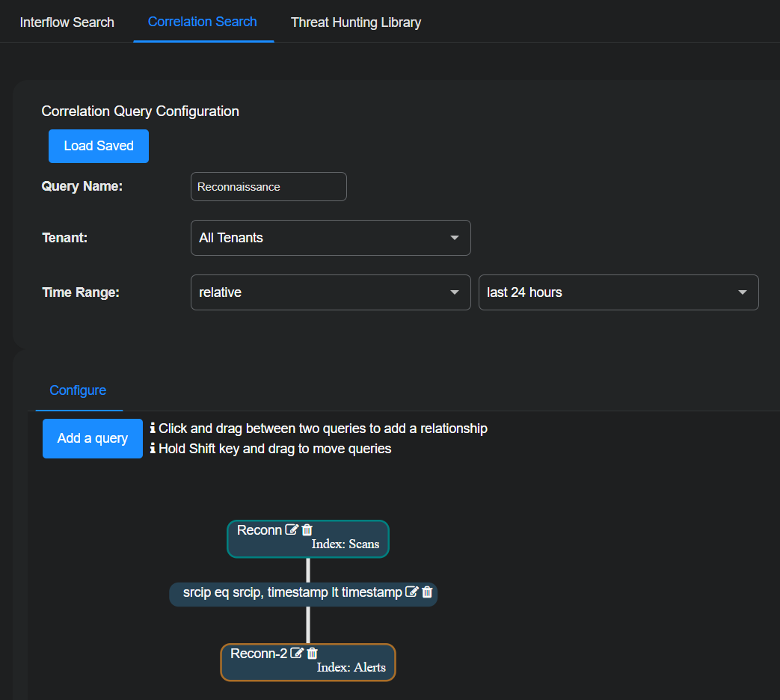Open the last 24 hours dropdown

(618, 292)
